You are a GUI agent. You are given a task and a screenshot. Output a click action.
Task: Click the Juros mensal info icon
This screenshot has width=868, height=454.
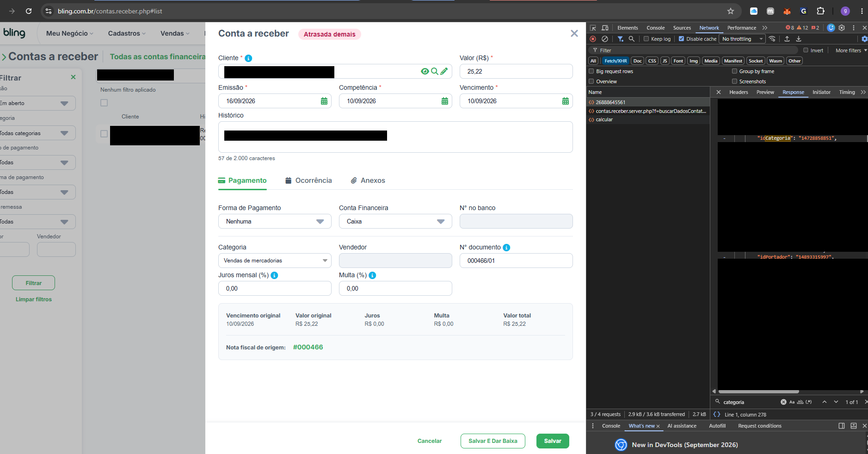(x=274, y=275)
